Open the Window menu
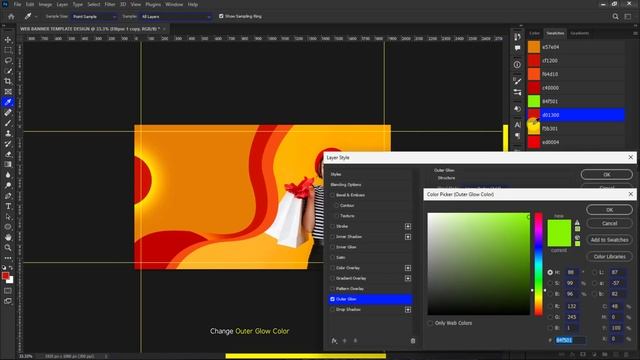The image size is (640, 360). click(x=174, y=4)
